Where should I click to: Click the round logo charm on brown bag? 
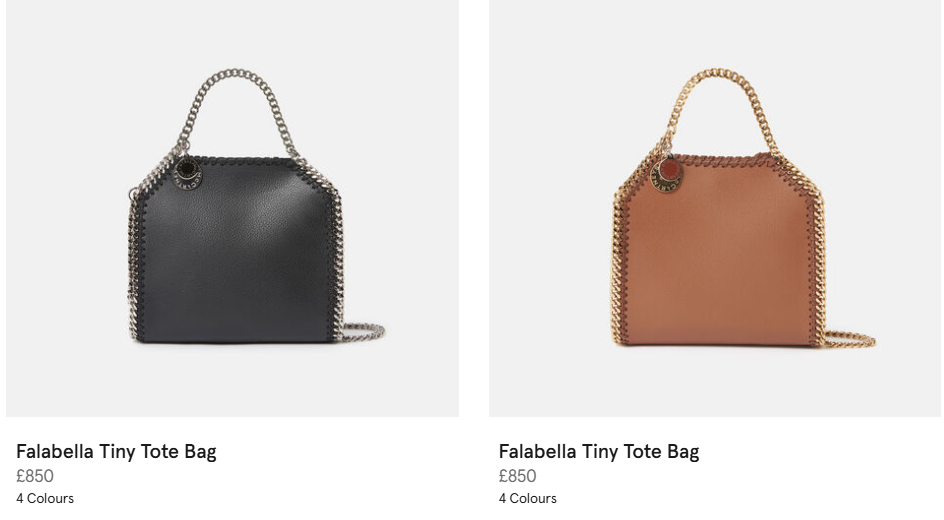coord(666,175)
